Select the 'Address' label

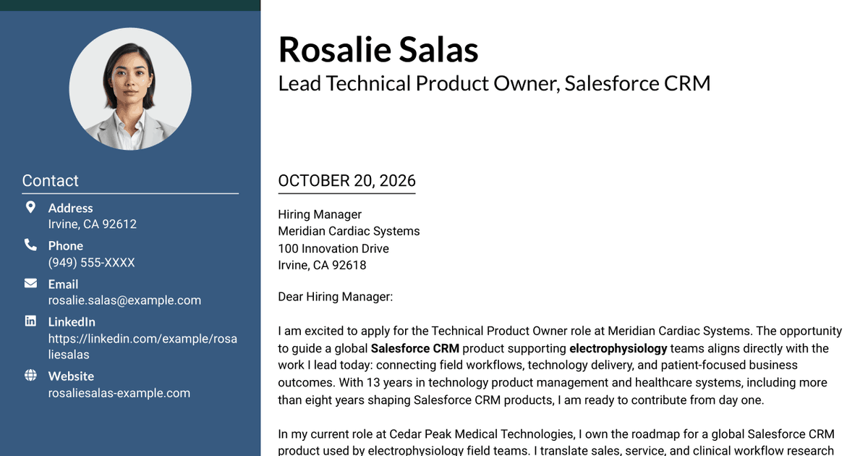click(71, 208)
